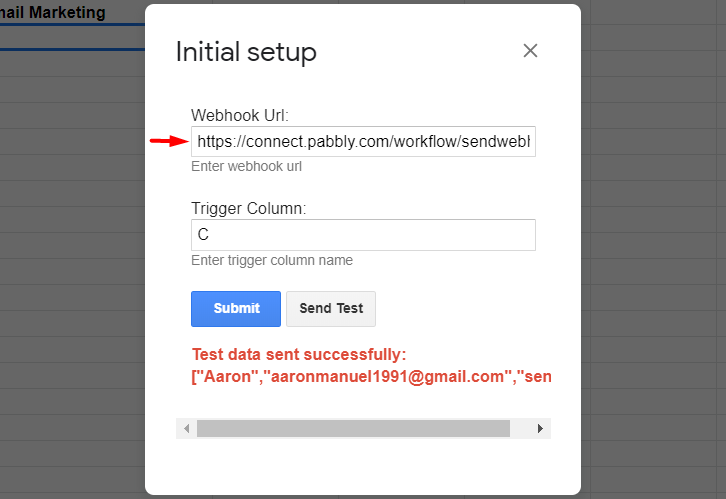Click the "Aaron" name in test data
Viewport: 726px width, 499px height.
pyautogui.click(x=227, y=376)
